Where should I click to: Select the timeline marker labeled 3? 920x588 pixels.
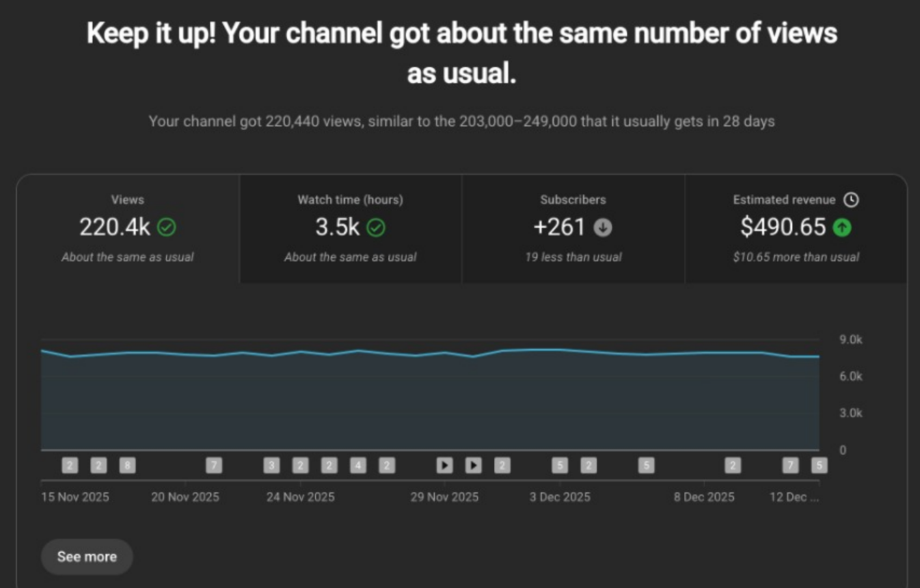click(271, 465)
